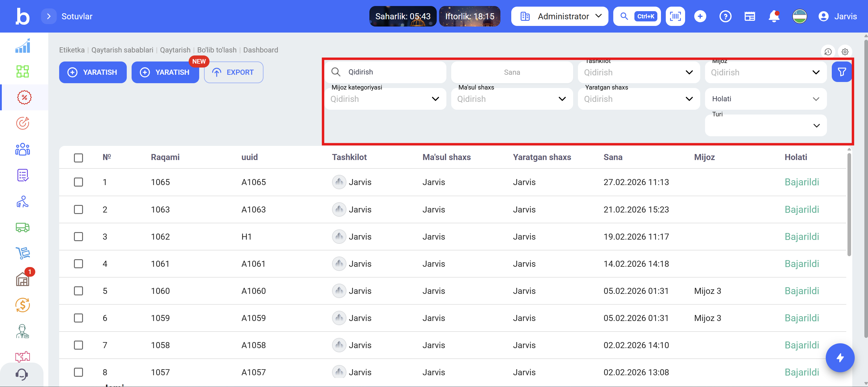This screenshot has height=387, width=868.
Task: Switch to the Dashboard tab
Action: [x=260, y=50]
